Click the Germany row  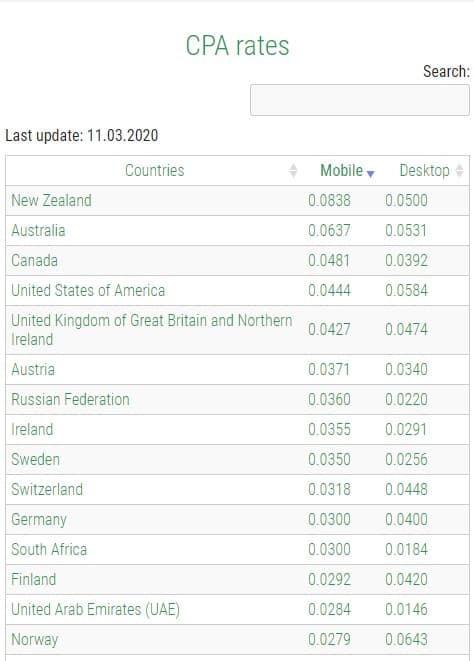[237, 519]
